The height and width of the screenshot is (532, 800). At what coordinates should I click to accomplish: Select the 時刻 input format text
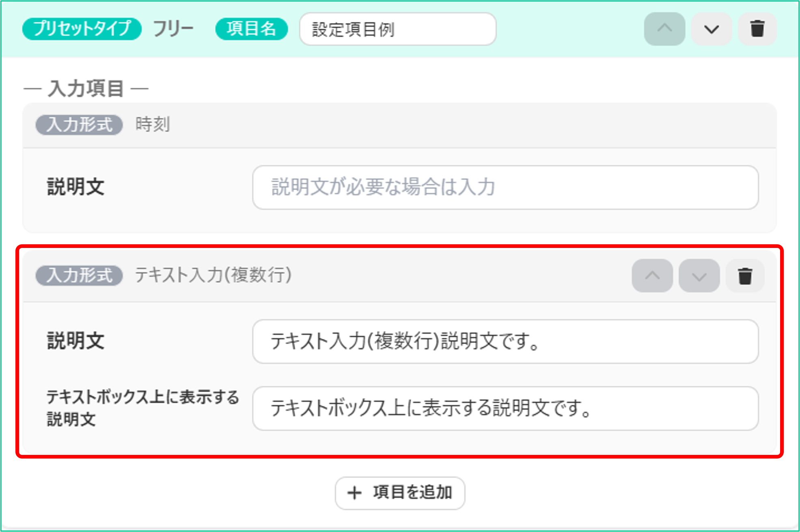click(153, 124)
